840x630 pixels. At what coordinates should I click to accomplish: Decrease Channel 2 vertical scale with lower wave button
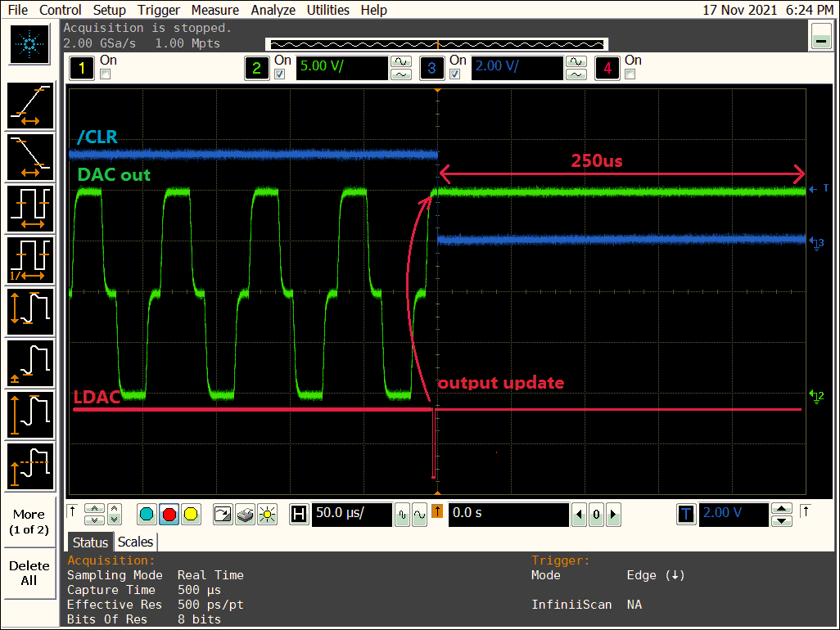click(401, 74)
